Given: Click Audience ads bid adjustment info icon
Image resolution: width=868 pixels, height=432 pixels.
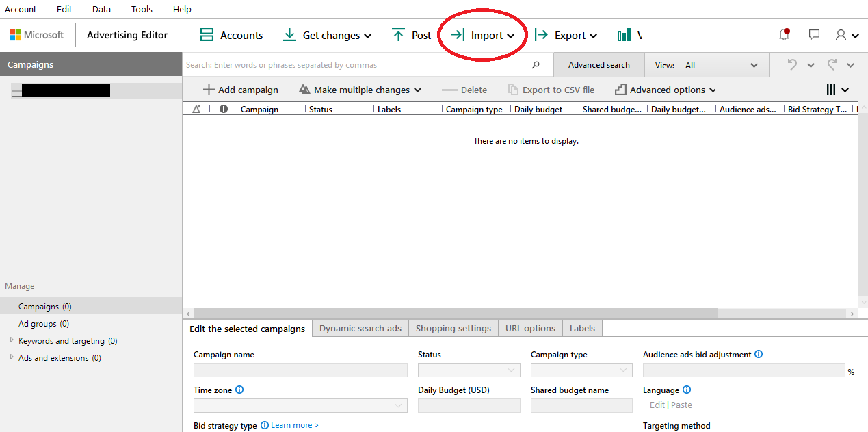Looking at the screenshot, I should [x=759, y=355].
